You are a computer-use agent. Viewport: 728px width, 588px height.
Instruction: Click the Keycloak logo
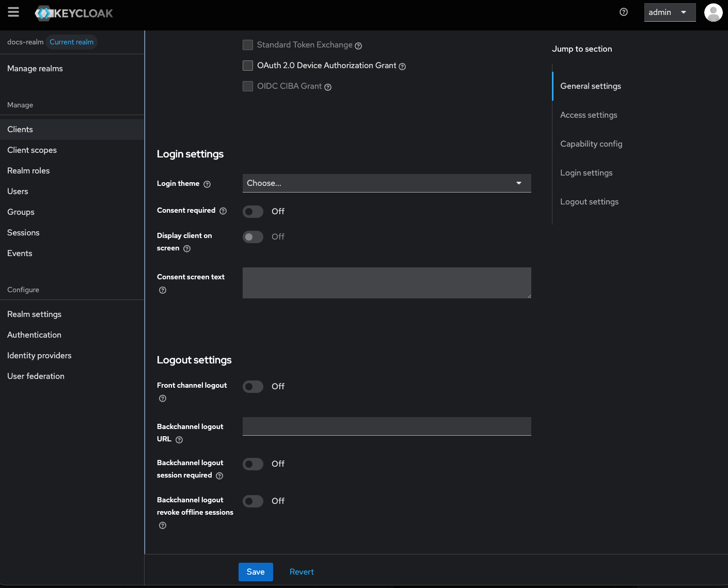[x=74, y=13]
